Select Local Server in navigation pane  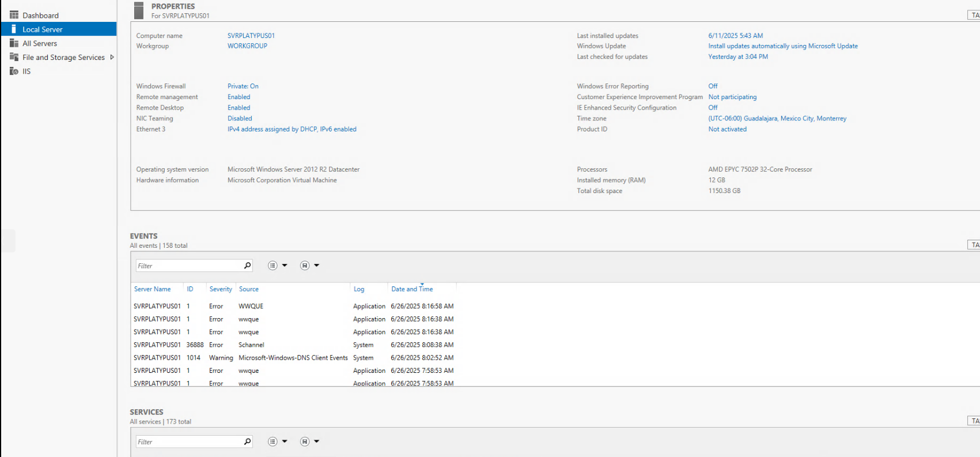pyautogui.click(x=42, y=29)
